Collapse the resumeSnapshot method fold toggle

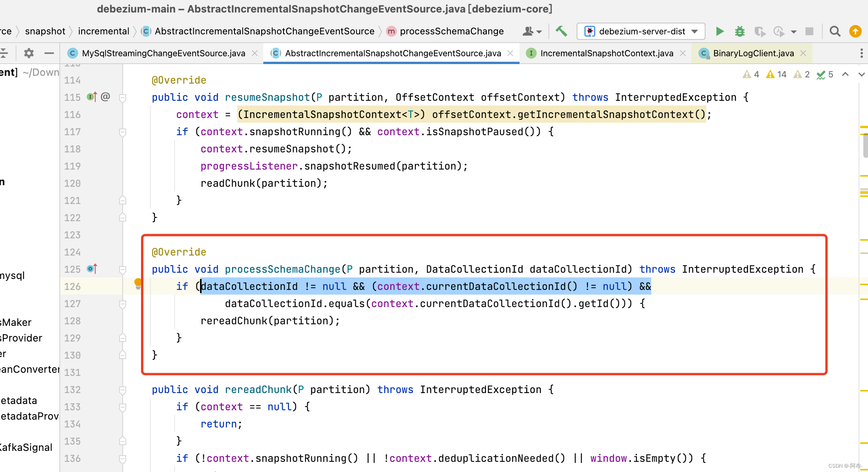point(122,97)
